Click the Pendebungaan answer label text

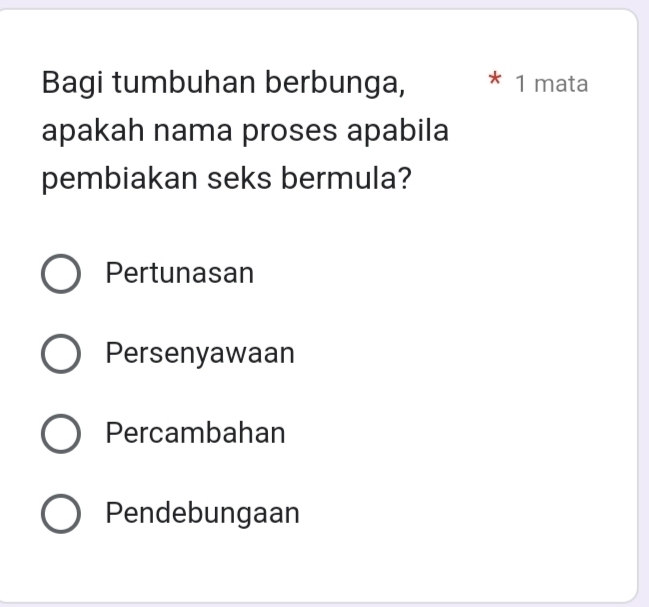[x=203, y=513]
